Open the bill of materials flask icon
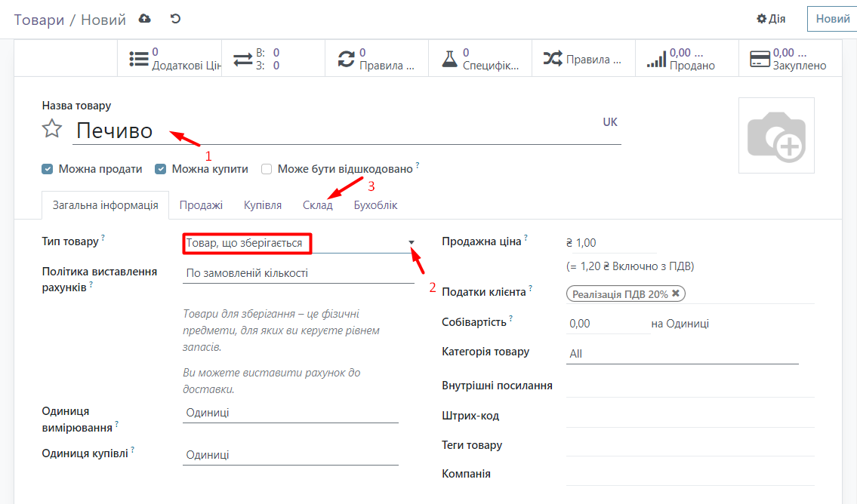 450,59
